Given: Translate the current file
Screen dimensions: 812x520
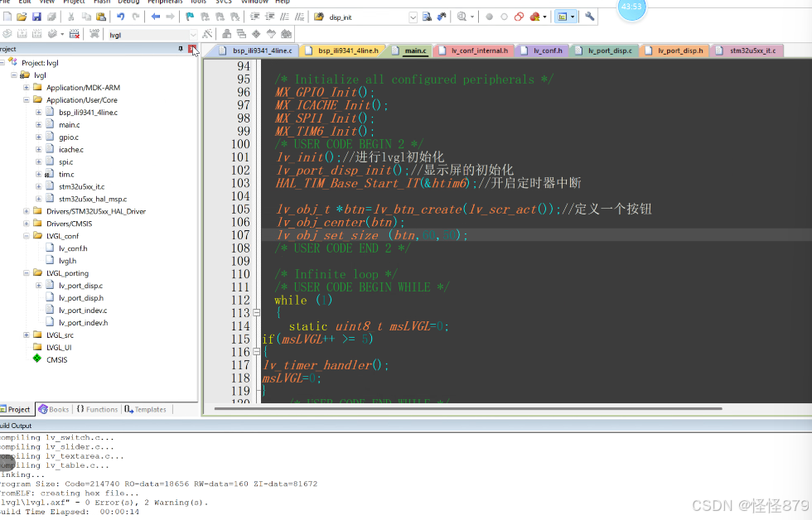Looking at the screenshot, I should click(x=7, y=34).
